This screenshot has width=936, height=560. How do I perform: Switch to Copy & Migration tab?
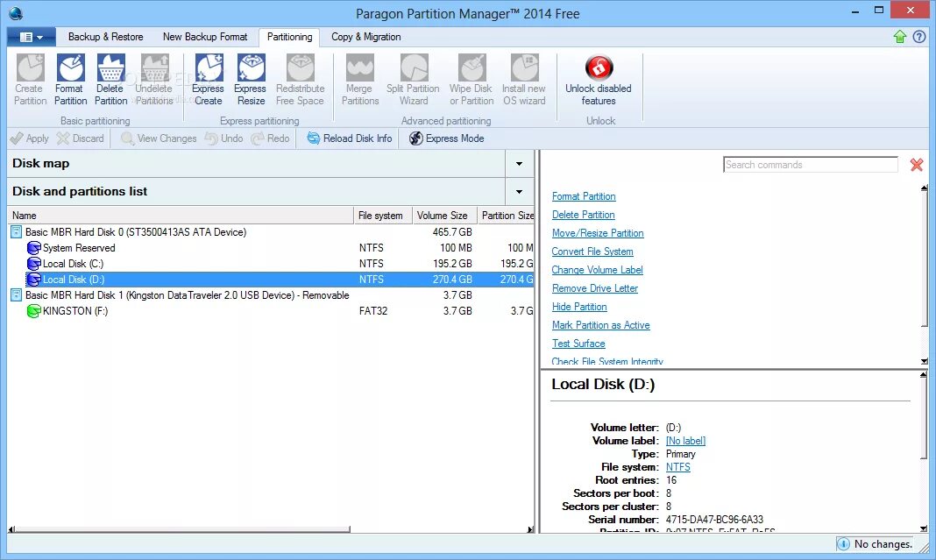[366, 37]
